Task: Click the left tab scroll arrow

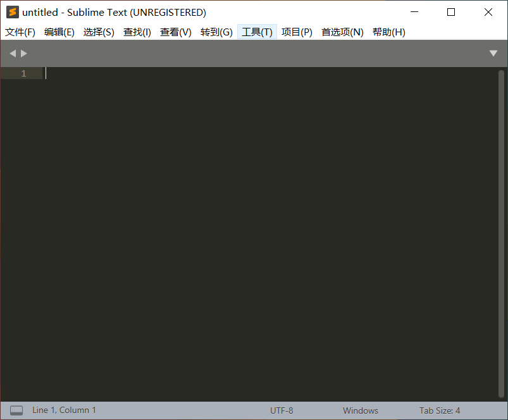Action: pyautogui.click(x=12, y=54)
